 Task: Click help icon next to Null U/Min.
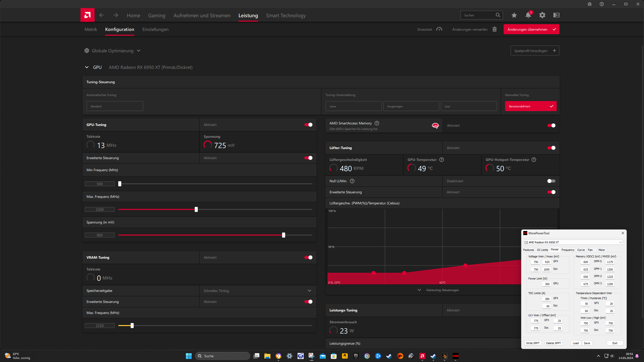pyautogui.click(x=352, y=181)
